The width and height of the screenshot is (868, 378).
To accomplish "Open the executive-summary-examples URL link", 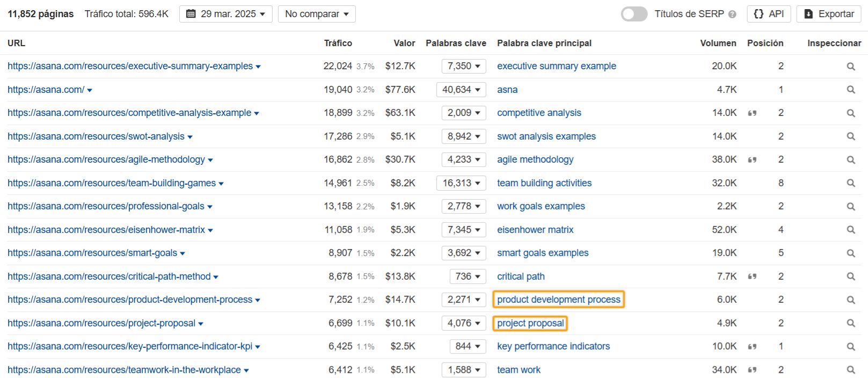I will [130, 66].
